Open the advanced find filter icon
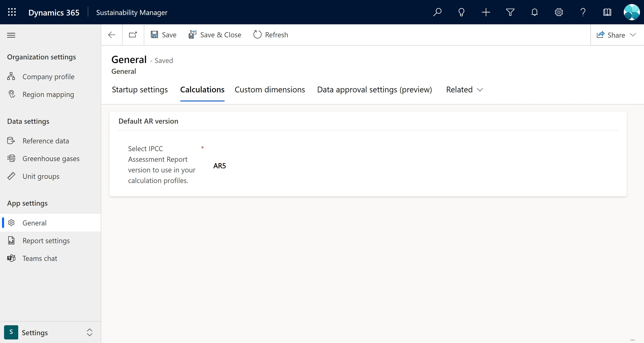644x343 pixels. pos(510,12)
